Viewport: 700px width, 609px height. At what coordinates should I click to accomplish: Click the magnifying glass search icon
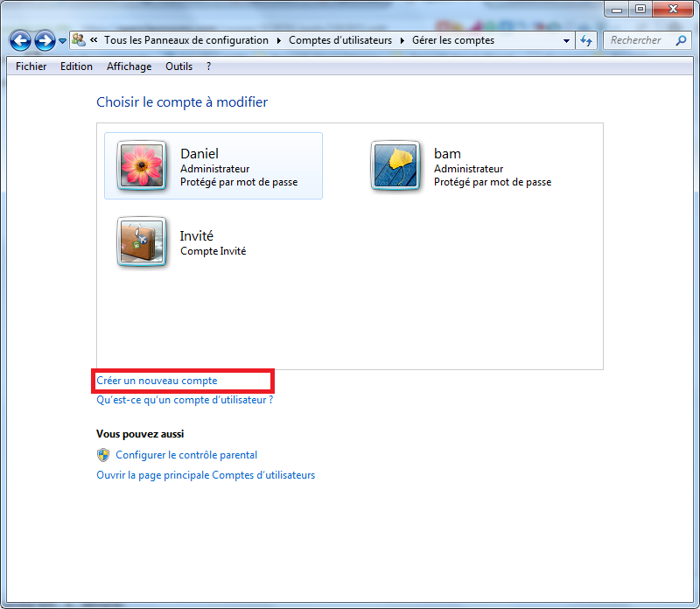pyautogui.click(x=681, y=40)
